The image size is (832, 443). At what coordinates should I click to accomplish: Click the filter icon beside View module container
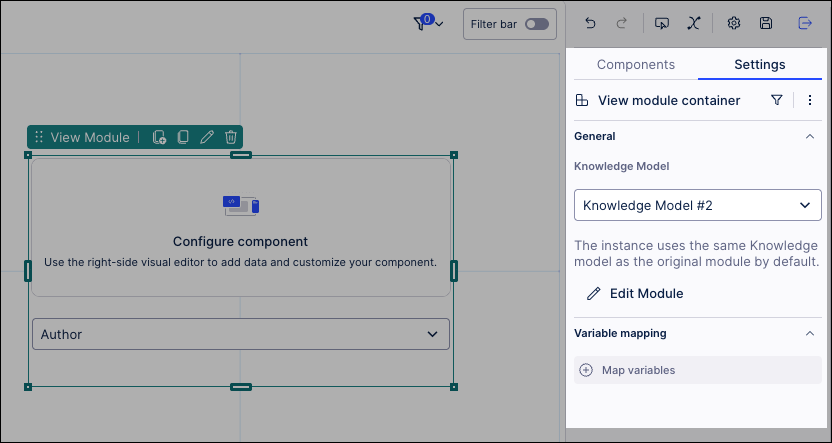tap(777, 100)
